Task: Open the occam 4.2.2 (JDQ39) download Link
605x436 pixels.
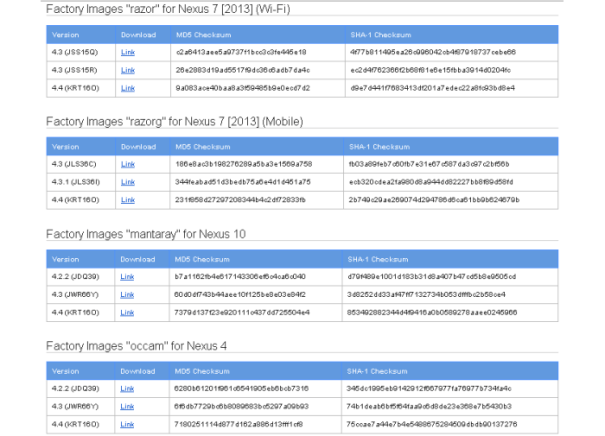Action: click(127, 389)
